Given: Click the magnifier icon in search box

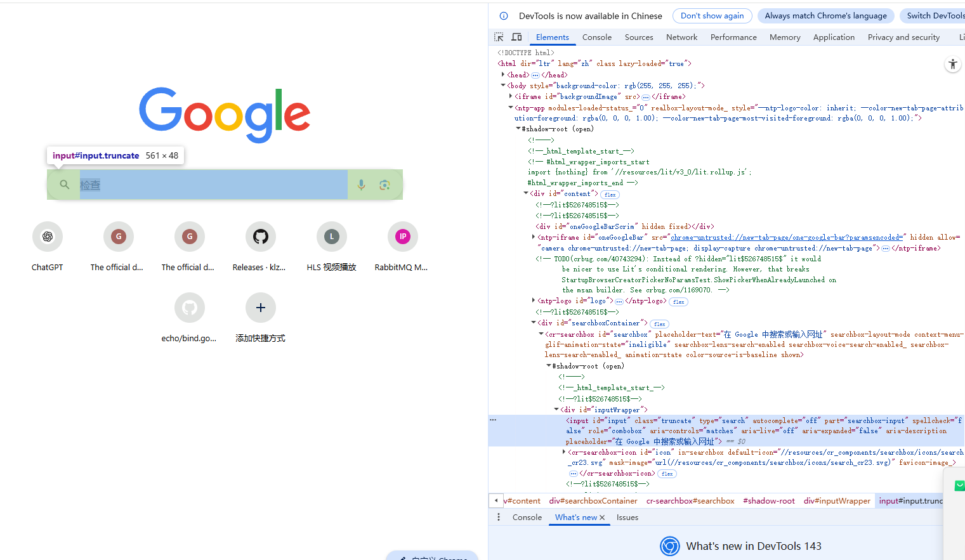Looking at the screenshot, I should [64, 185].
